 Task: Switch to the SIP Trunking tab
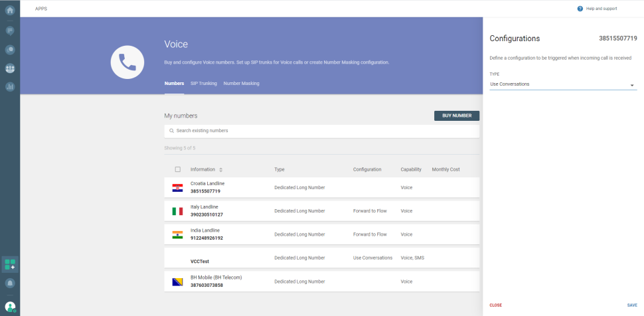[x=203, y=84]
